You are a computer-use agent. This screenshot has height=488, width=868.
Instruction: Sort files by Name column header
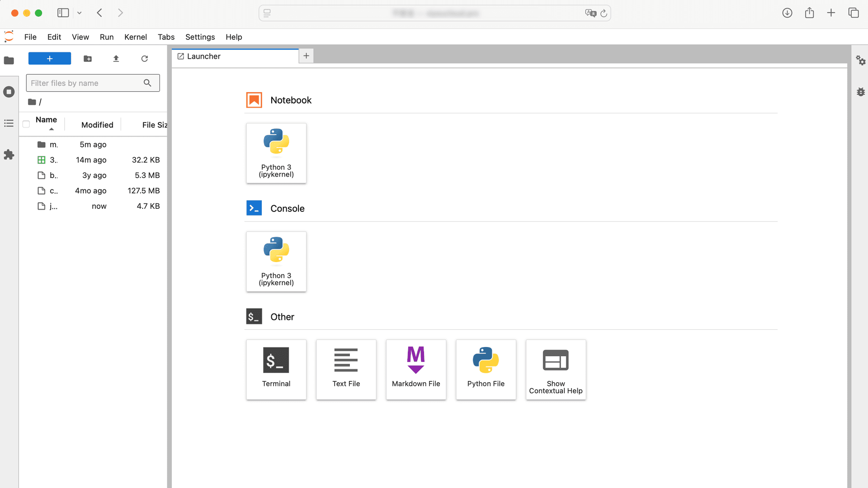pyautogui.click(x=46, y=120)
